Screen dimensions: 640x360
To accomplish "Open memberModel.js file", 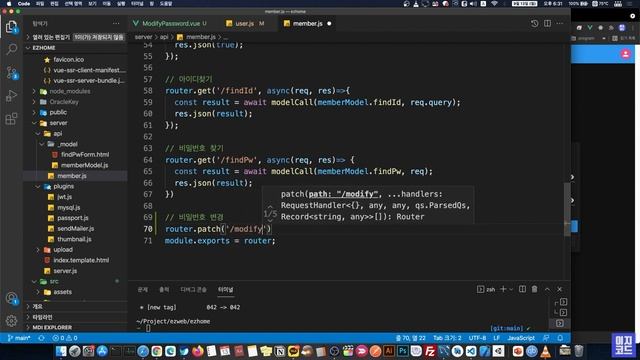I will tap(84, 165).
